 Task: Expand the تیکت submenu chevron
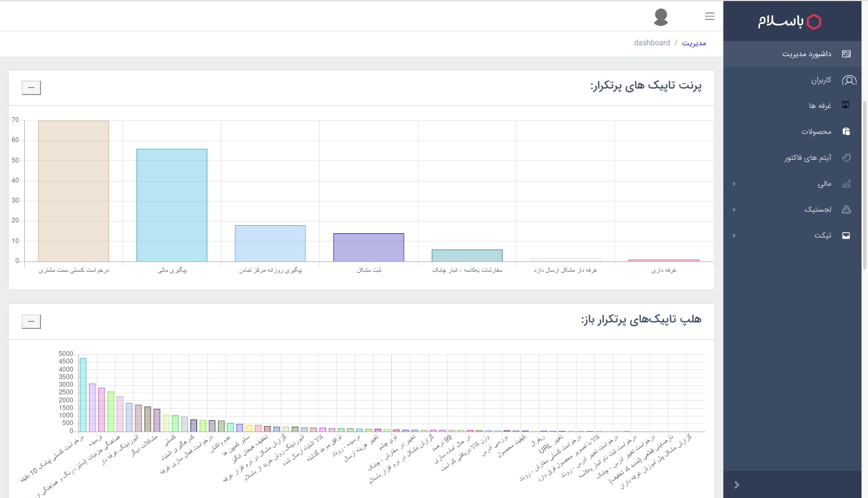point(734,235)
